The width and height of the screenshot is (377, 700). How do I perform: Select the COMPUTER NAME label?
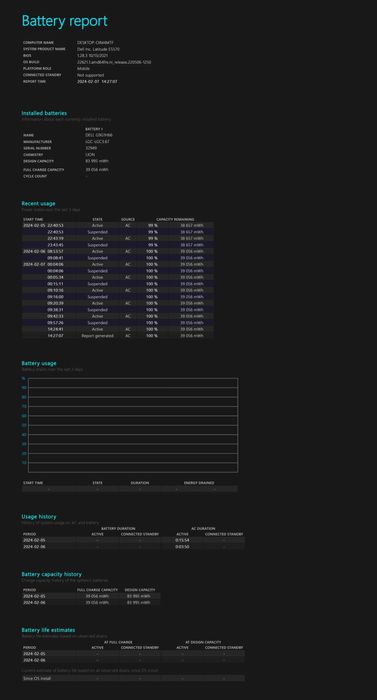coord(38,42)
